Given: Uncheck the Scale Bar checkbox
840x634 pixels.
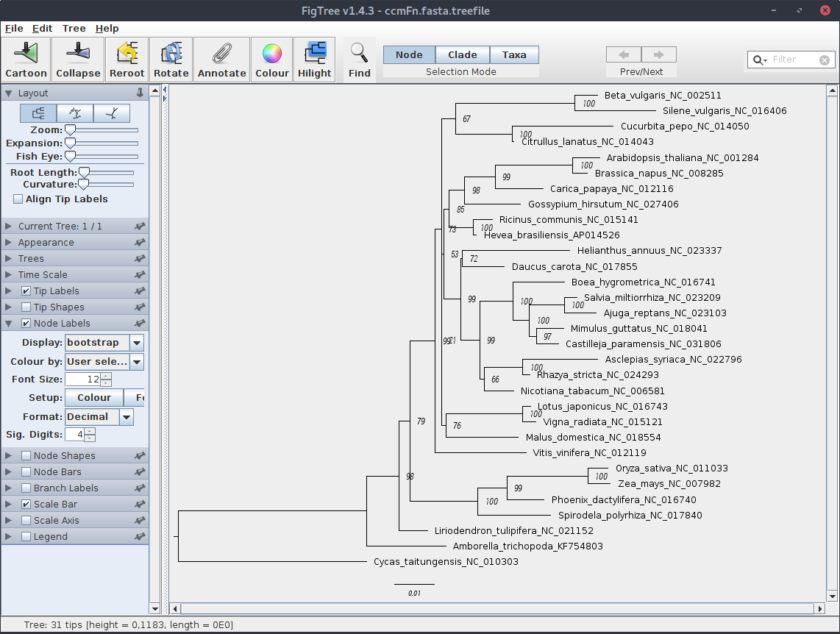Looking at the screenshot, I should (x=26, y=505).
